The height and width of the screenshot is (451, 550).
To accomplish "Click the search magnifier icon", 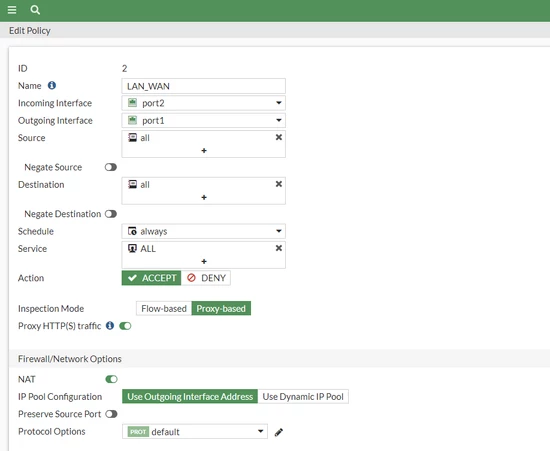I will [35, 10].
